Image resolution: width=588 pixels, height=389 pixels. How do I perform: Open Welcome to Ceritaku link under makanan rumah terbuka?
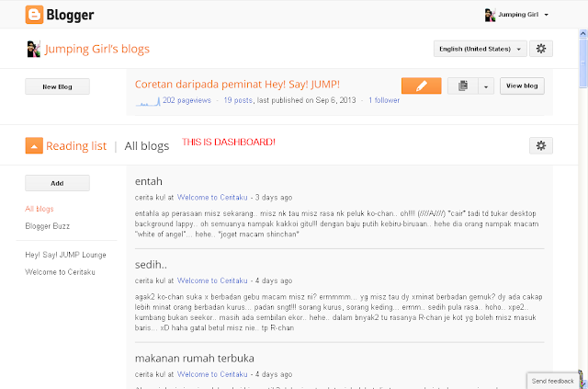pyautogui.click(x=212, y=374)
